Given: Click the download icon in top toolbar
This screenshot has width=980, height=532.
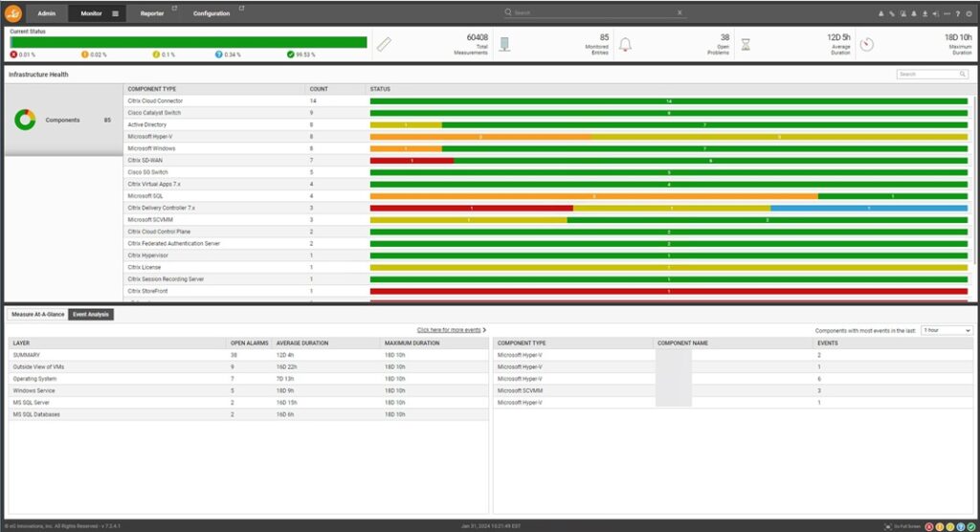Looking at the screenshot, I should (x=925, y=13).
